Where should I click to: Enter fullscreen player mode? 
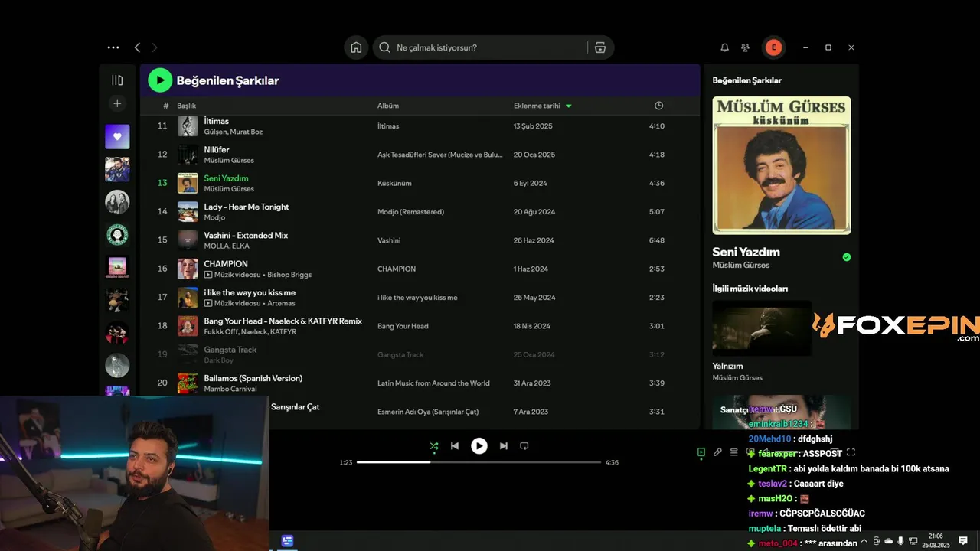[x=851, y=452]
